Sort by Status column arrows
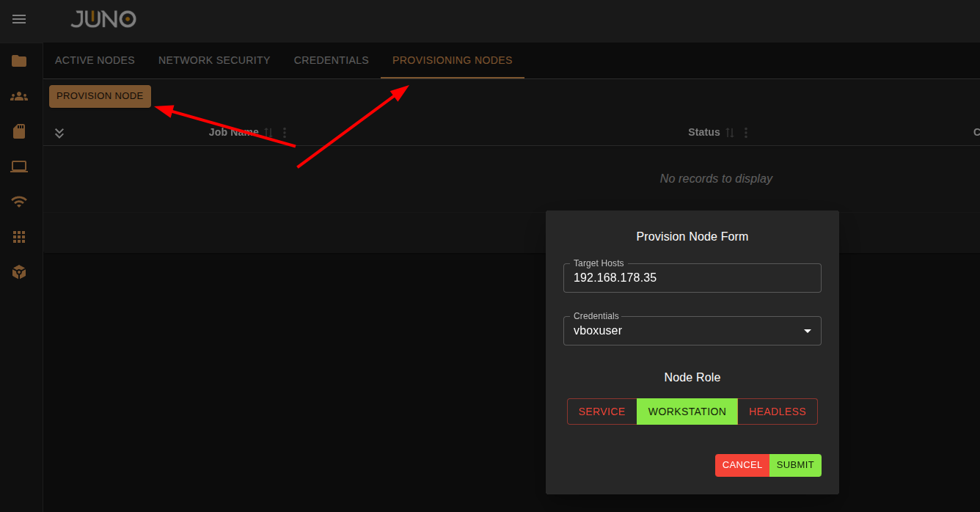 pyautogui.click(x=730, y=133)
